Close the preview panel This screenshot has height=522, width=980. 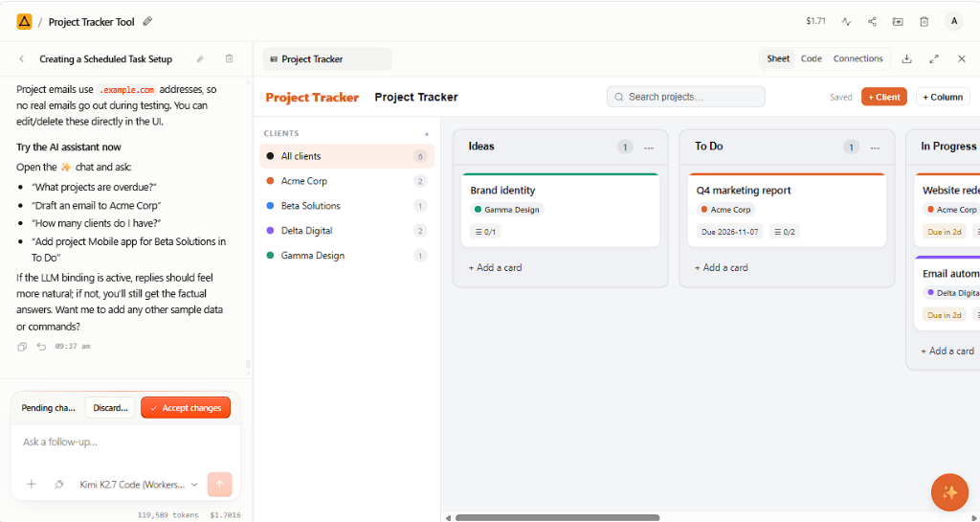coord(961,58)
